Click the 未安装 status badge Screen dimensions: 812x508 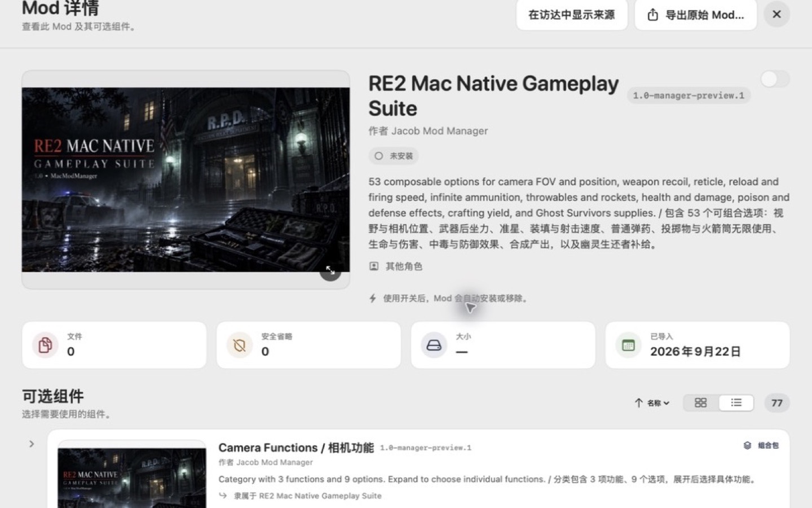[394, 156]
